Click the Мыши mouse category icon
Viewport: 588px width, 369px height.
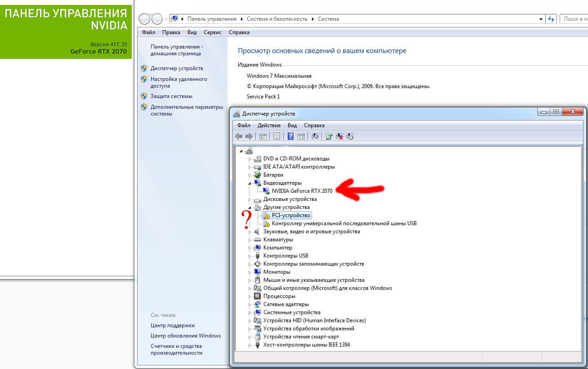[258, 280]
